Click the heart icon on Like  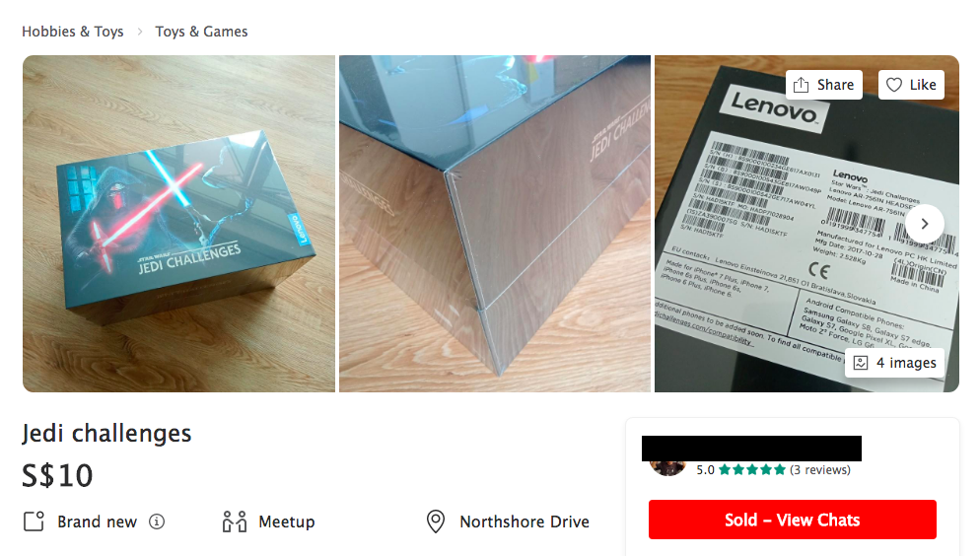tap(894, 85)
